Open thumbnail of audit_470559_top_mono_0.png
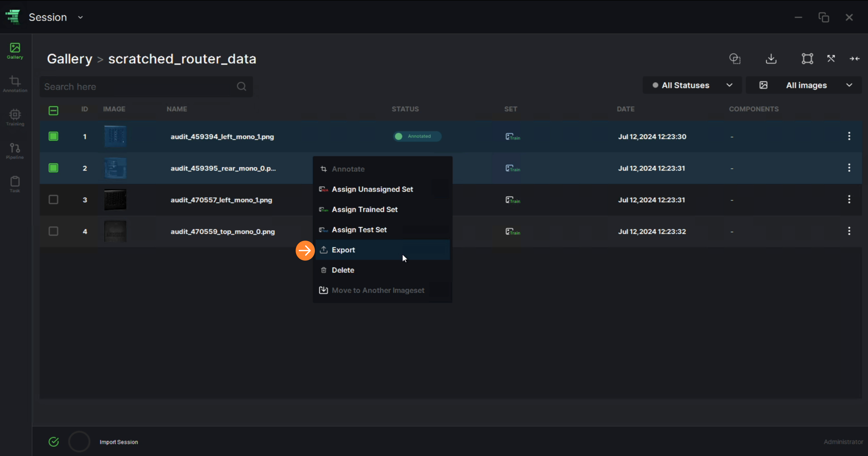Screen dimensions: 868x456 click(x=115, y=231)
